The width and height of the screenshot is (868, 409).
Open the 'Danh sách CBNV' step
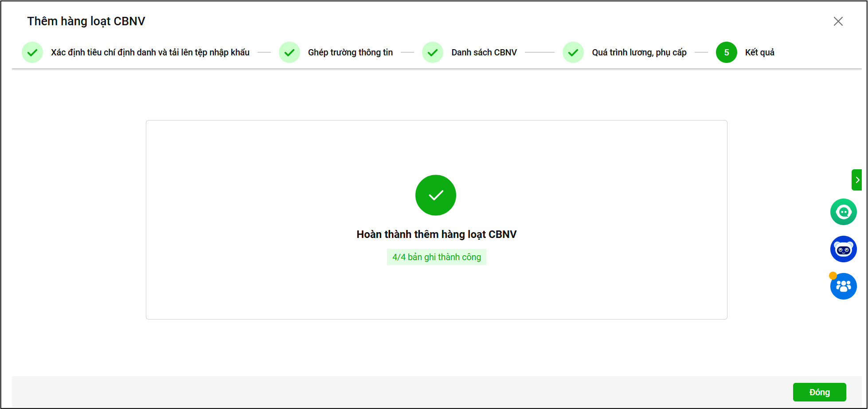pyautogui.click(x=484, y=52)
